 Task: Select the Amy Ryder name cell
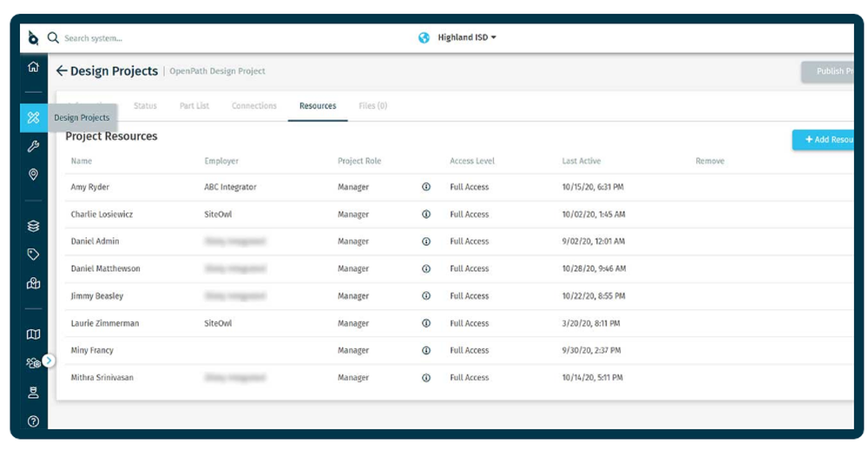click(89, 188)
